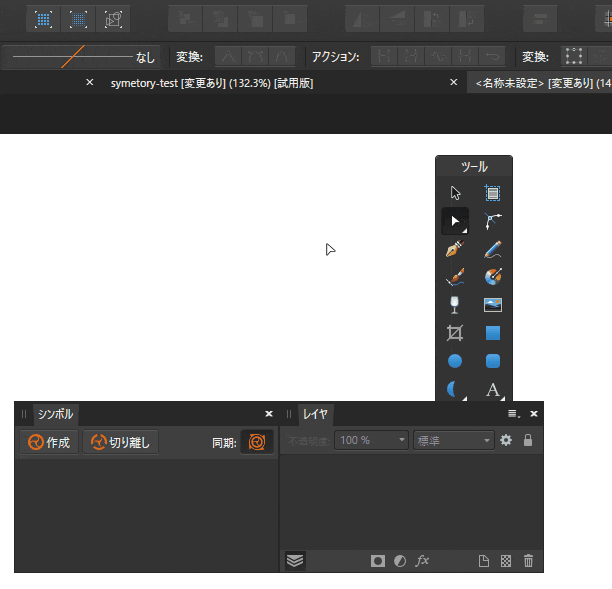Screen dimensions: 612x589
Task: Add a new layer page icon
Action: coord(484,561)
